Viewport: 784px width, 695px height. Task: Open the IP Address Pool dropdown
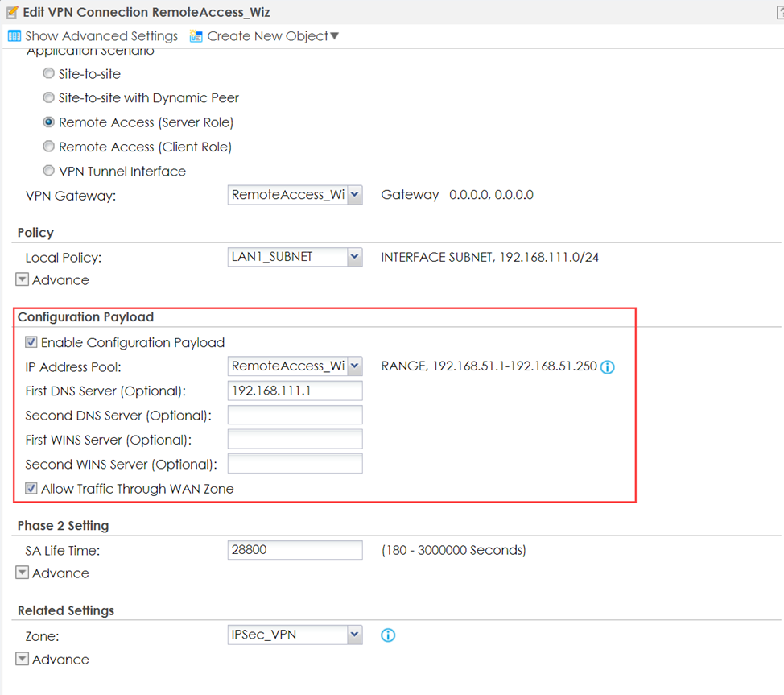click(x=354, y=366)
